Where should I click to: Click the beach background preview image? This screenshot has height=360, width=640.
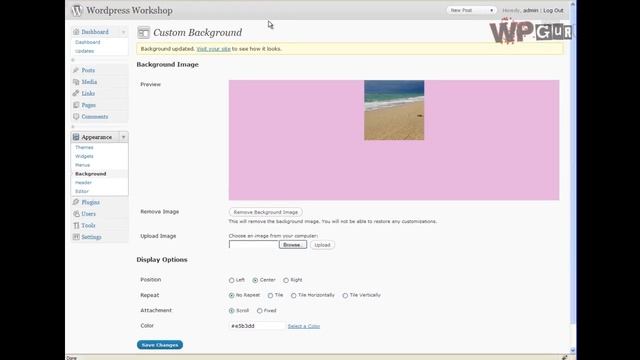394,110
